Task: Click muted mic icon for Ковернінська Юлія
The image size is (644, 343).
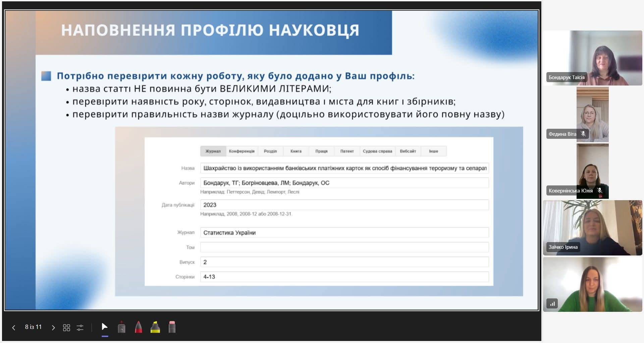Action: (x=600, y=190)
